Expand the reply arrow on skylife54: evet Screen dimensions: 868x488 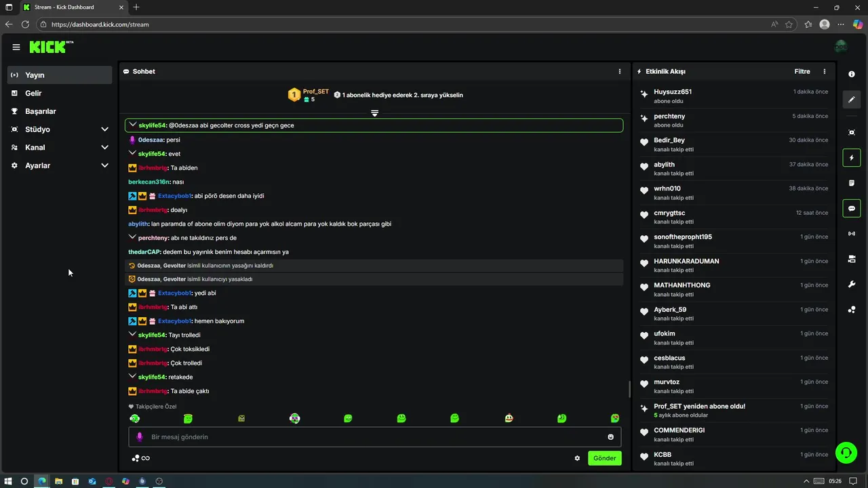pos(132,154)
